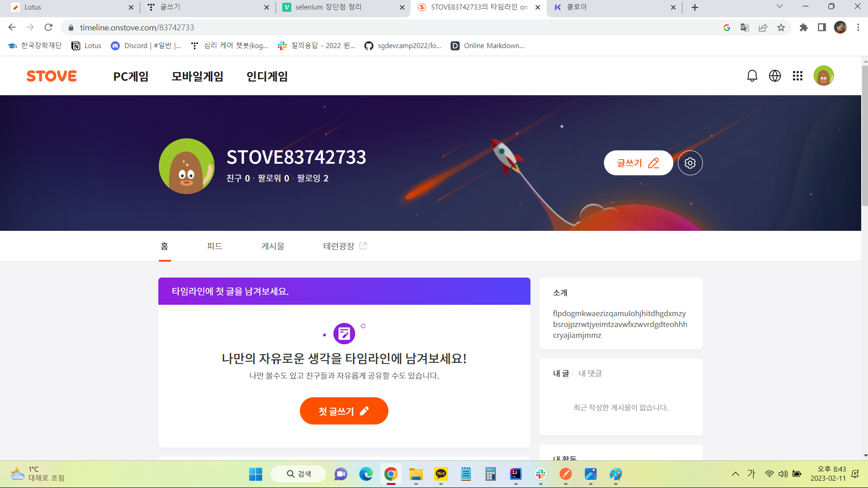Image resolution: width=868 pixels, height=488 pixels.
Task: Open the STOVE logo home link
Action: (52, 76)
